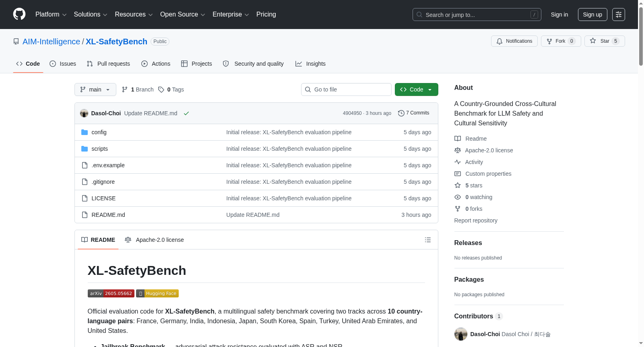Click the arXiv 2605.05662 badge
Screen dimensions: 644x347
[111, 293]
